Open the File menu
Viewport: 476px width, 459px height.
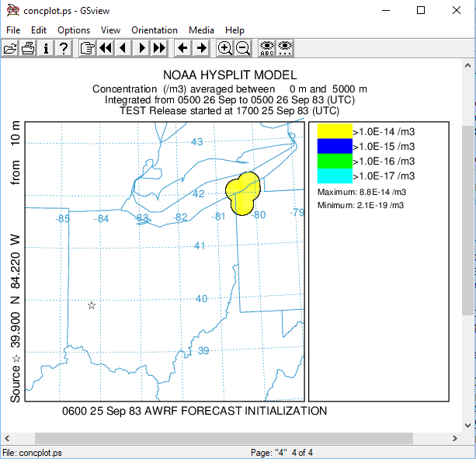point(13,30)
